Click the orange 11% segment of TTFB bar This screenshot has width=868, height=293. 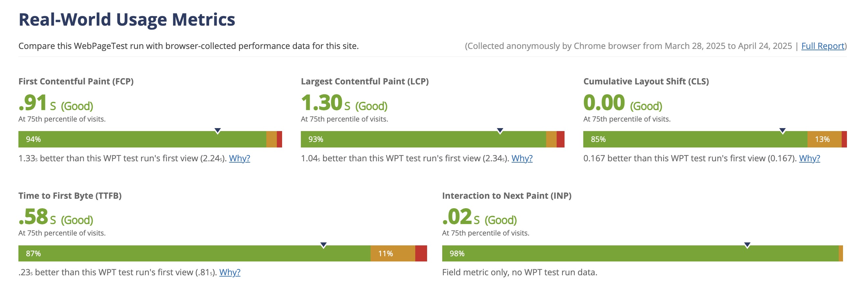393,254
